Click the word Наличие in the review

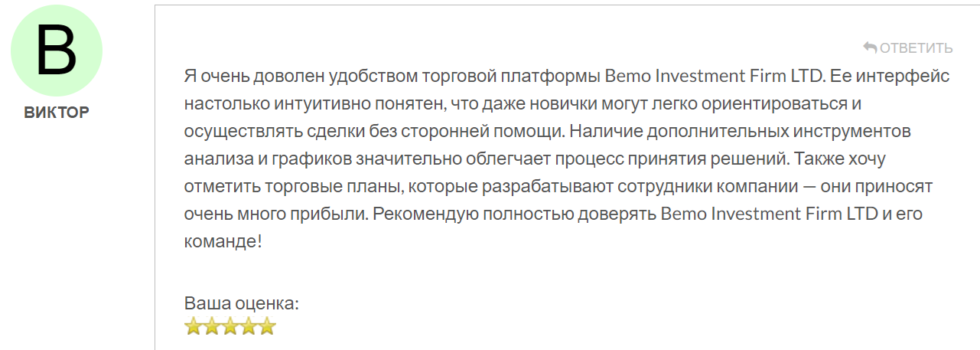(606, 131)
